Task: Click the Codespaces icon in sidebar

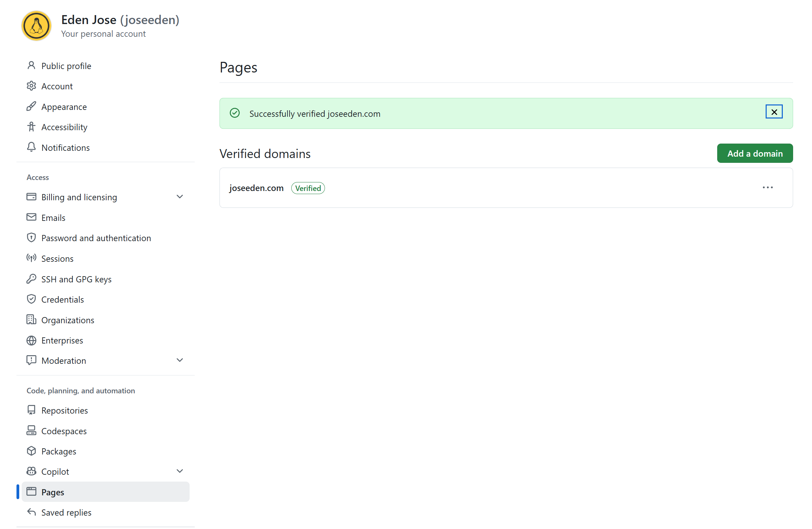Action: [31, 431]
